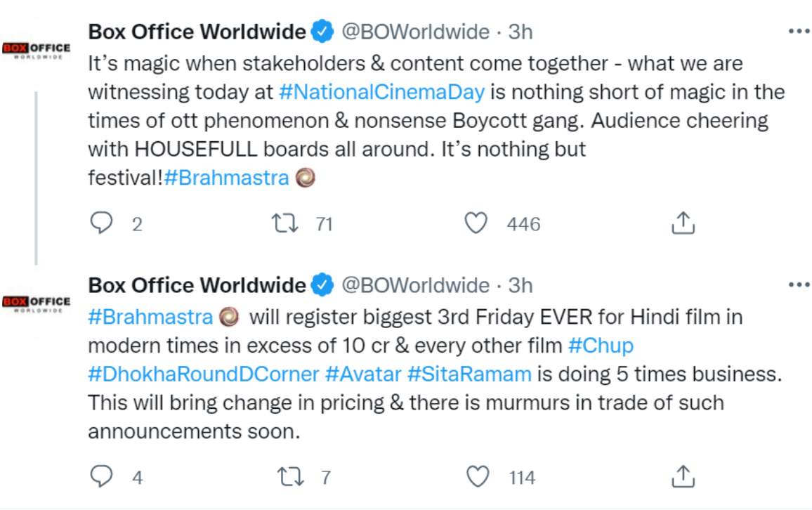Click the #Avatar hashtag
Image resolution: width=812 pixels, height=510 pixels.
[362, 374]
